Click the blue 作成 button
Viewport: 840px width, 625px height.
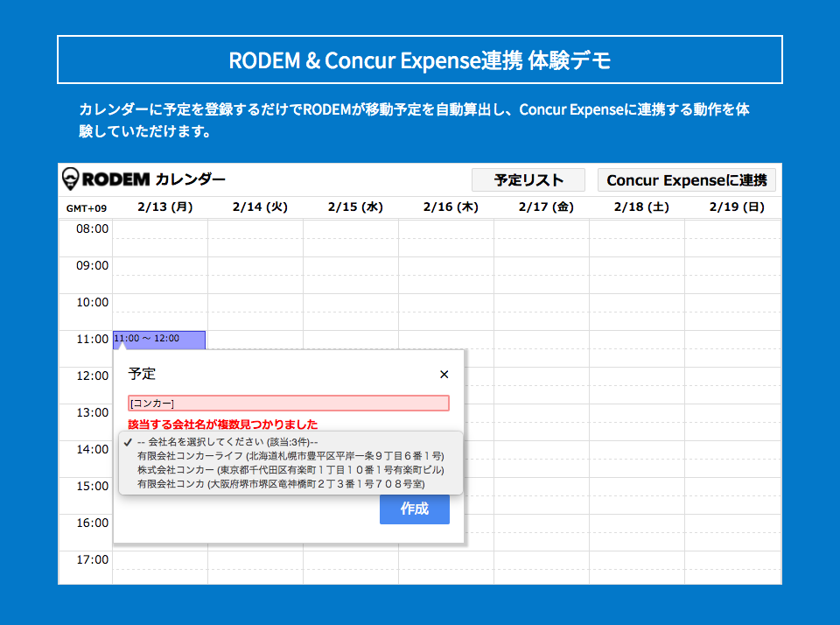coord(415,509)
